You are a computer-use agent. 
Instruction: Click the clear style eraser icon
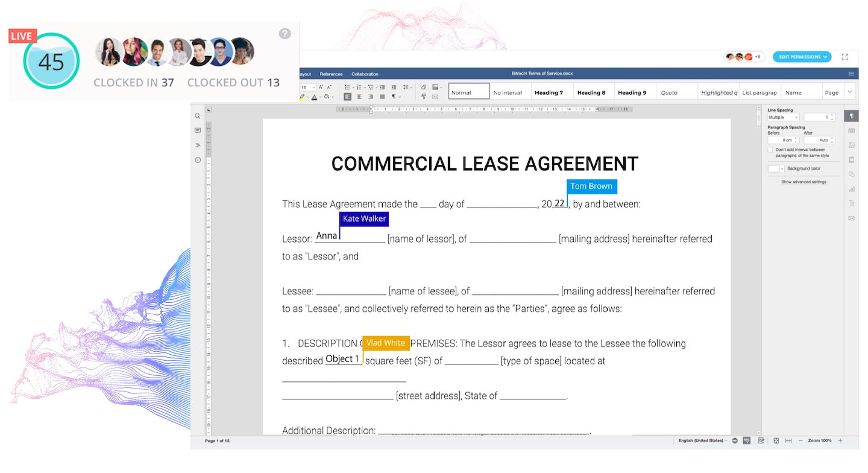(423, 87)
